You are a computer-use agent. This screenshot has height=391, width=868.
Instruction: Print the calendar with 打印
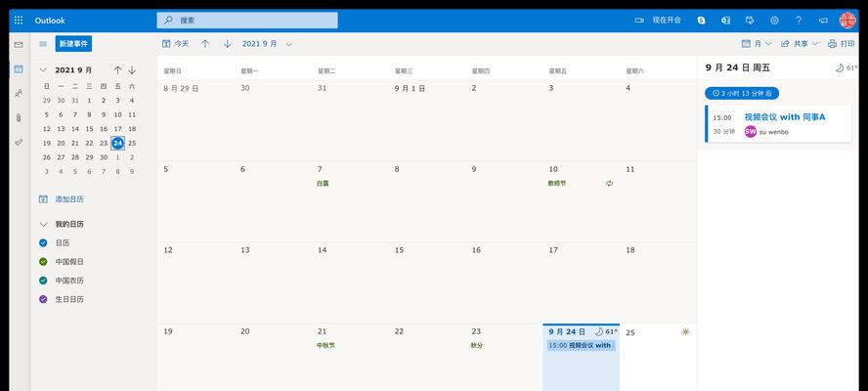point(842,44)
